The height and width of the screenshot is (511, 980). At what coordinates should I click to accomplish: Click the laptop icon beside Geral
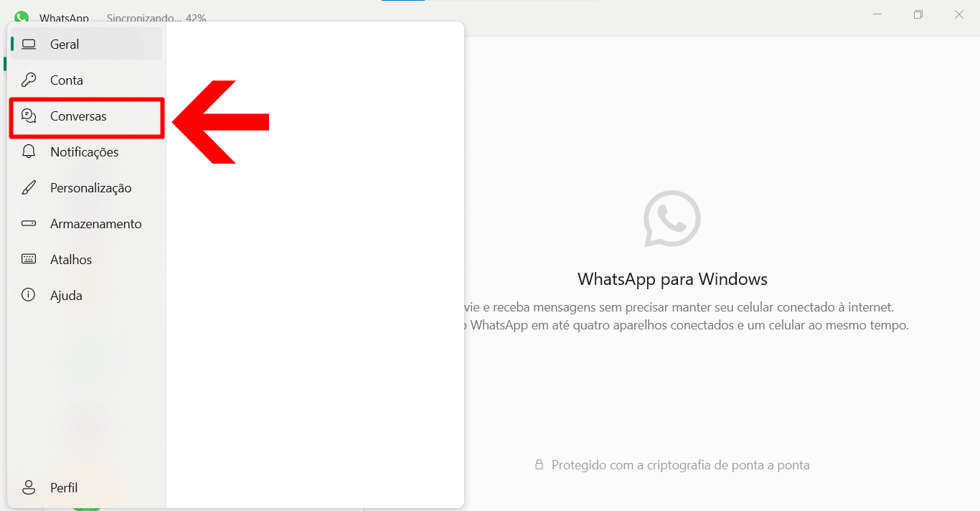pyautogui.click(x=29, y=44)
